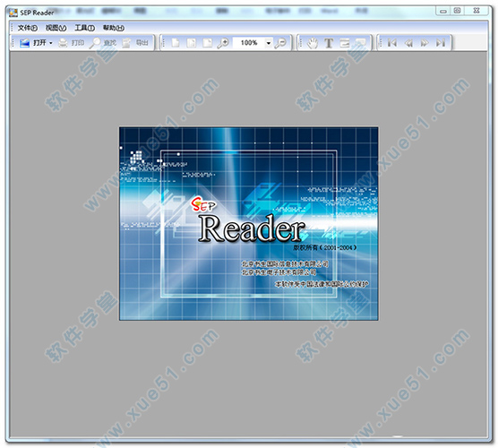This screenshot has width=498, height=448.
Task: Click the 打印 text label
Action: point(78,43)
